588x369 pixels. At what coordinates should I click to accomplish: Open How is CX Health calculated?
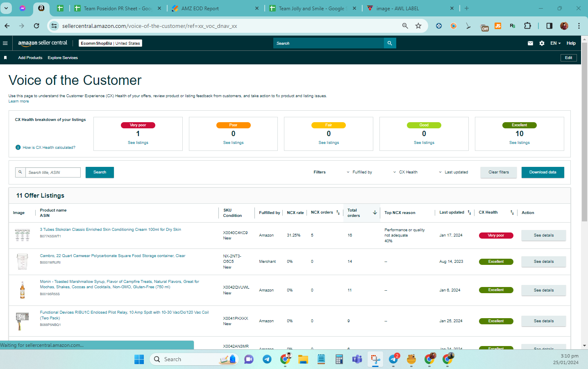click(x=49, y=148)
